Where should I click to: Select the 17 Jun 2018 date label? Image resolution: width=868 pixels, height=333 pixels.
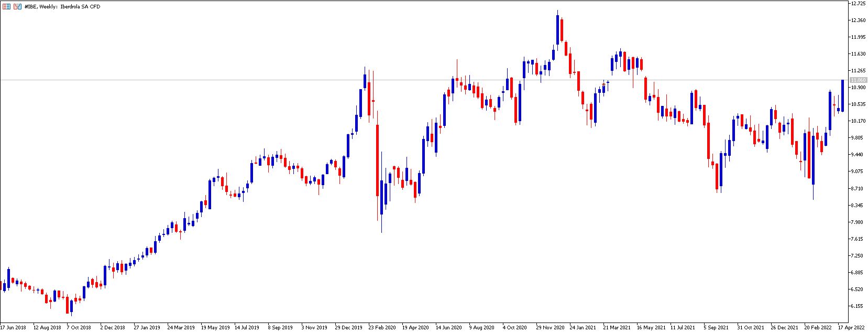tap(13, 327)
